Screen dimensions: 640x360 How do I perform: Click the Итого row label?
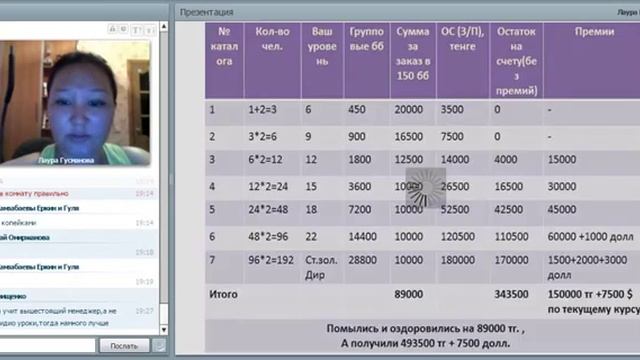(223, 294)
